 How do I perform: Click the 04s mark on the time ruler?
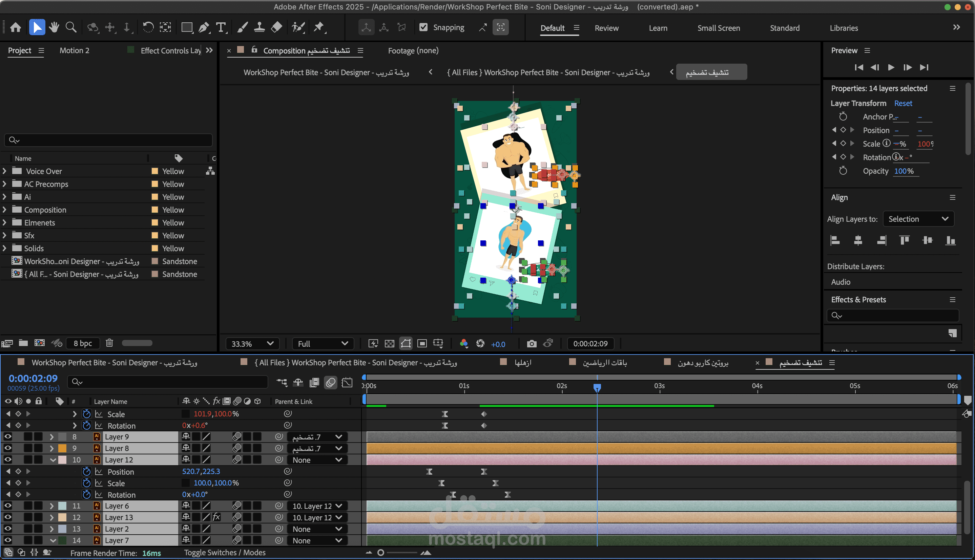(757, 386)
